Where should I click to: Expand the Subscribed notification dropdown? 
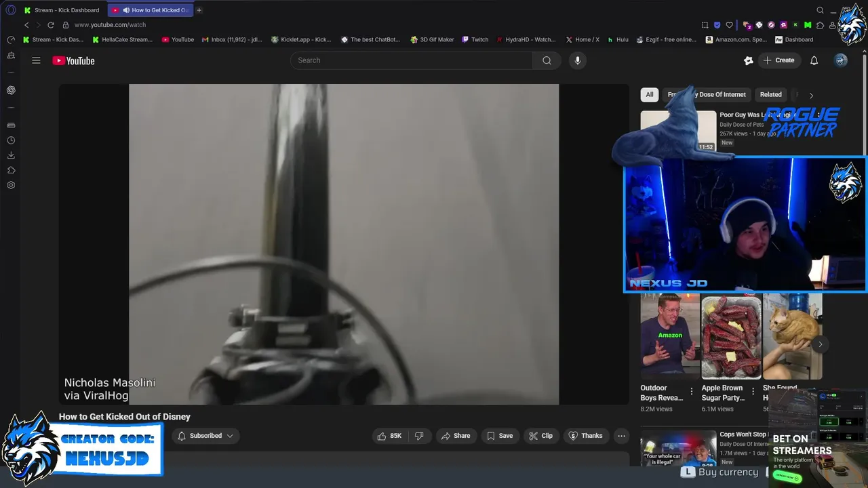[x=205, y=436]
